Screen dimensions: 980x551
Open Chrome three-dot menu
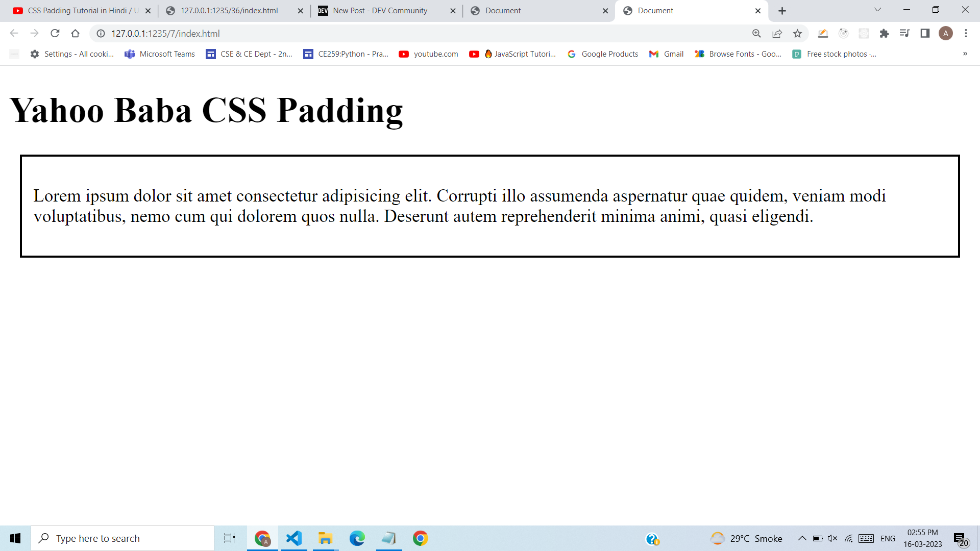point(966,34)
